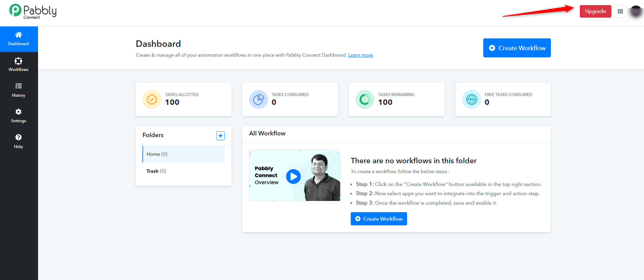The height and width of the screenshot is (280, 644).
Task: Click the Tasks Consumed pie icon
Action: (x=259, y=99)
